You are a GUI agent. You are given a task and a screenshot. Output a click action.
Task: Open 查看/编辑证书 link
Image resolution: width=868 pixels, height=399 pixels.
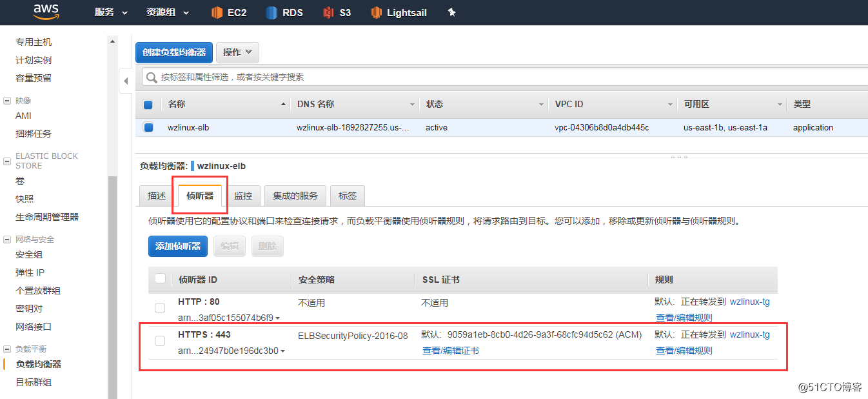pyautogui.click(x=451, y=351)
